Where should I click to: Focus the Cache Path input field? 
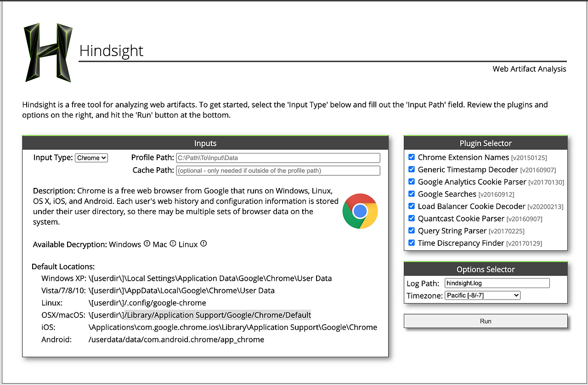(278, 170)
